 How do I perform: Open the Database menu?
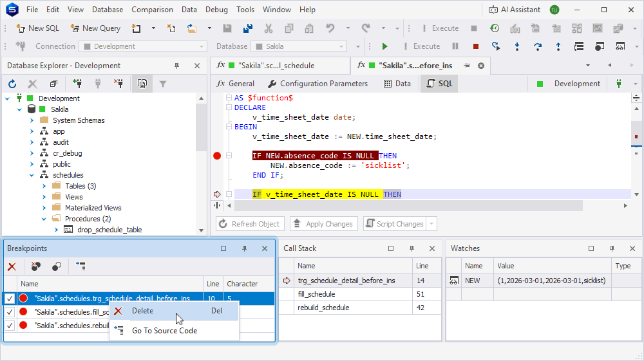click(107, 10)
